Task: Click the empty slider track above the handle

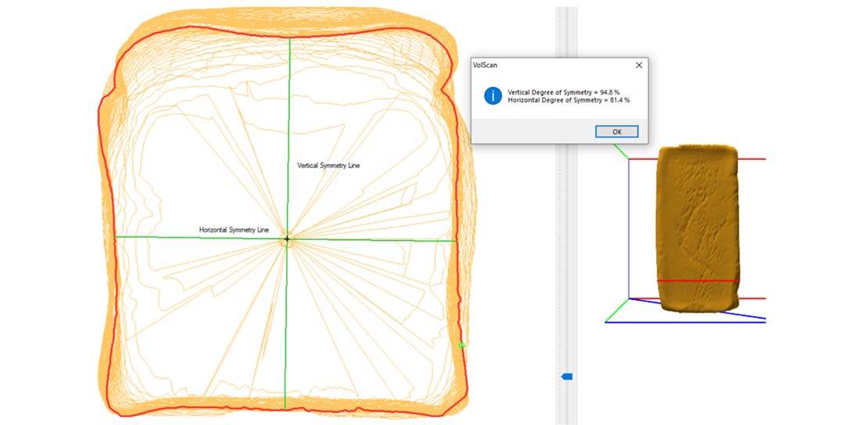Action: pos(567,234)
